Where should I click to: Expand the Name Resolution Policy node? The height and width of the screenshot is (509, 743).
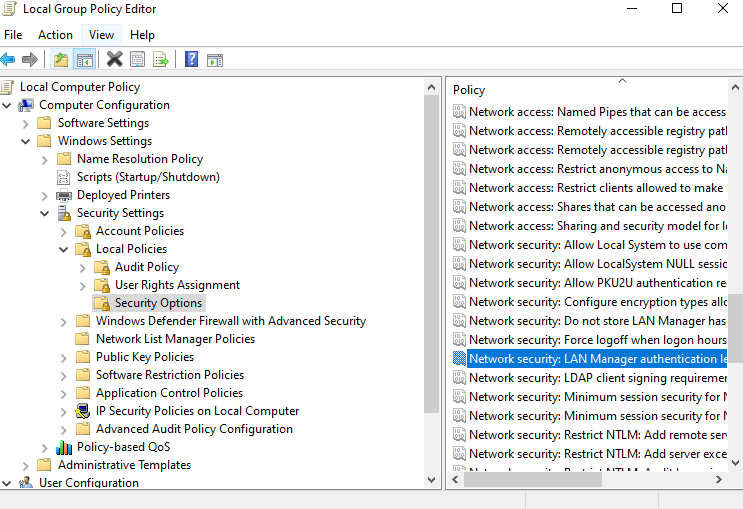click(45, 160)
